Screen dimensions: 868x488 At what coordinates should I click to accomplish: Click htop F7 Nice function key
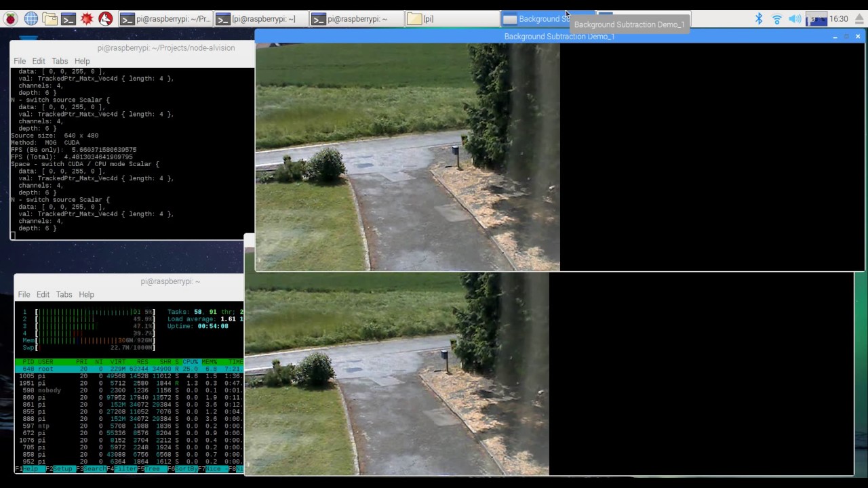[x=213, y=469]
